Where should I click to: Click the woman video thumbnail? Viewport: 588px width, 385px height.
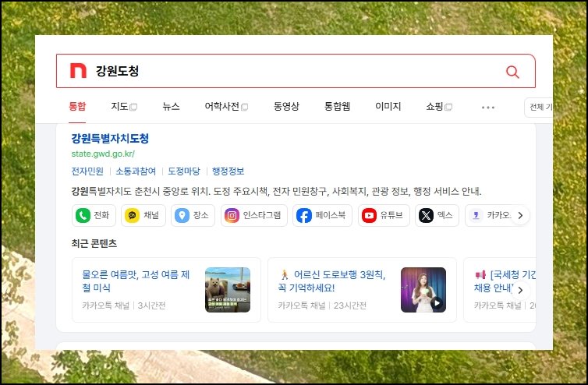coord(423,290)
